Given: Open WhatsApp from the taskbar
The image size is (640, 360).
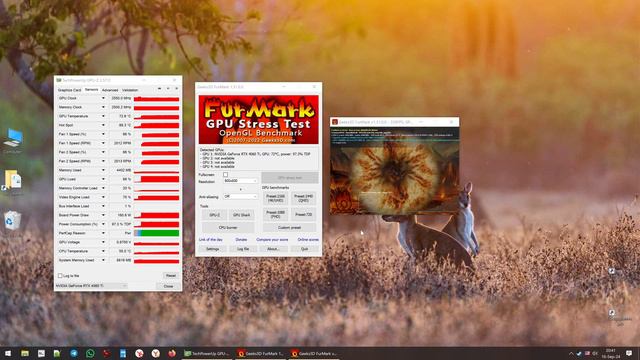Looking at the screenshot, I should point(90,353).
